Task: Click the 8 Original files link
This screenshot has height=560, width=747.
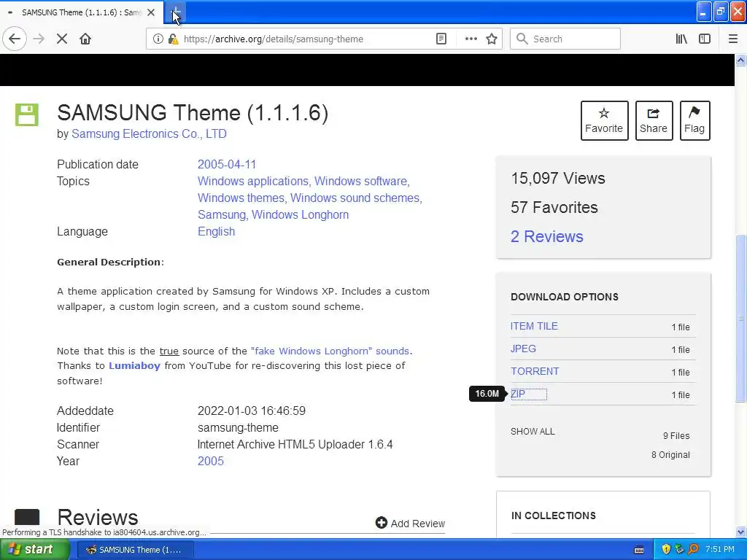Action: point(670,455)
